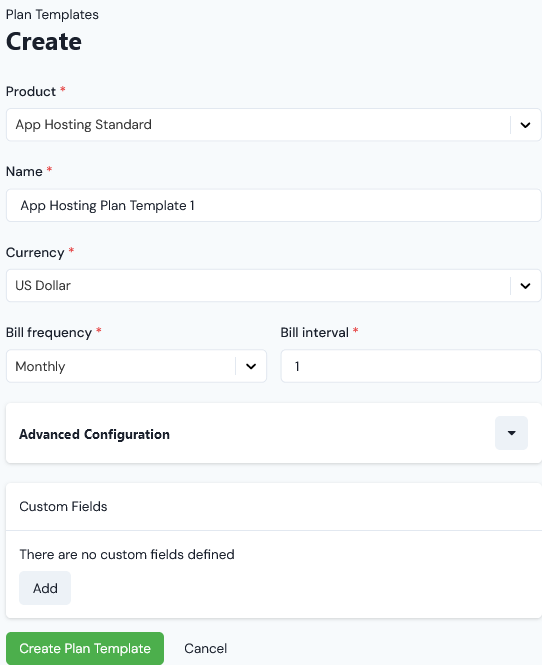Click the Currency dropdown chevron arrow

point(525,286)
